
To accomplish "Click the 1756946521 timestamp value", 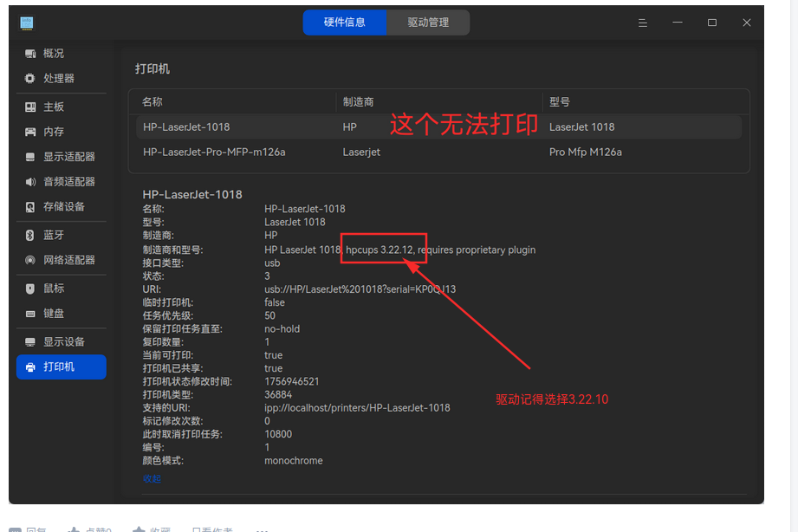I will tap(292, 381).
